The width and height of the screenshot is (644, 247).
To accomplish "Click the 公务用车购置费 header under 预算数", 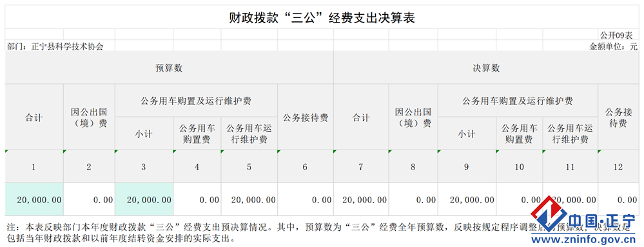I will (x=197, y=134).
